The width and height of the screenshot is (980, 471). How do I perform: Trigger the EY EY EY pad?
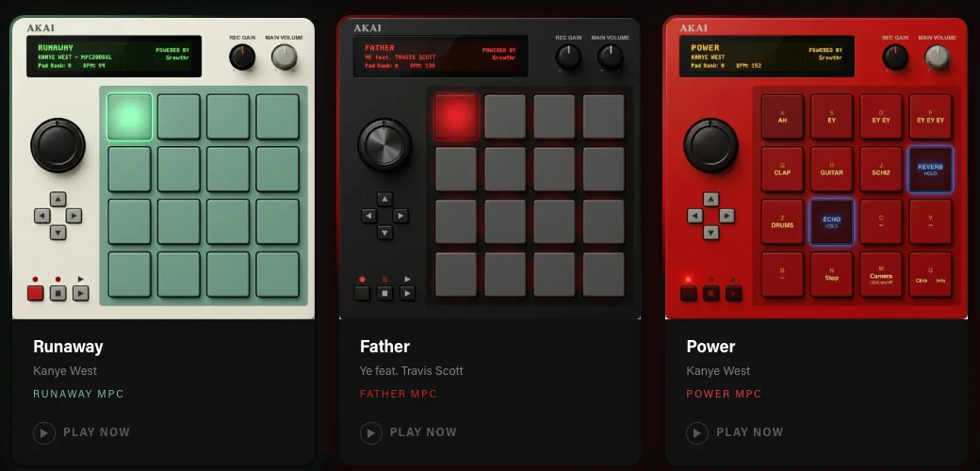point(931,117)
